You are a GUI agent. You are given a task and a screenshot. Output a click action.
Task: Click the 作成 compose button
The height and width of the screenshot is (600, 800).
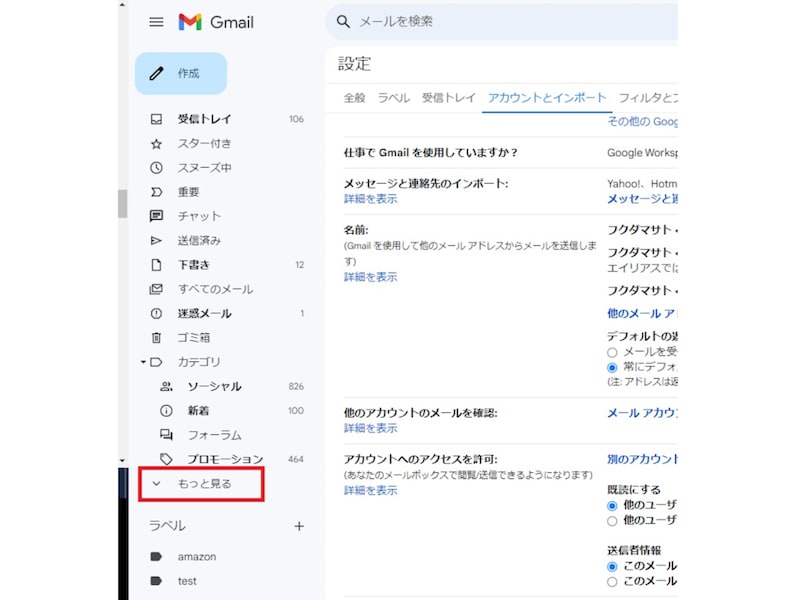coord(180,72)
